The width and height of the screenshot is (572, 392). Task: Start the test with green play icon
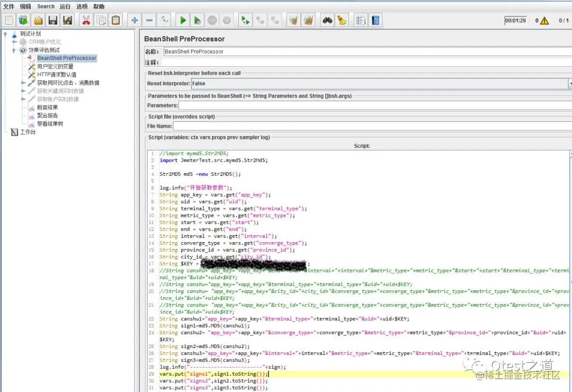coord(183,21)
